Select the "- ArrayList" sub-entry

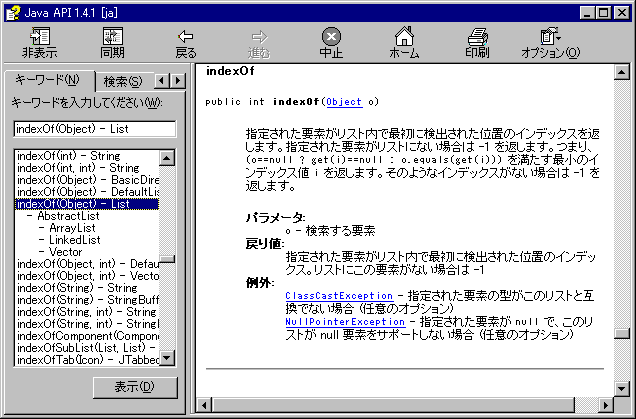tap(67, 228)
